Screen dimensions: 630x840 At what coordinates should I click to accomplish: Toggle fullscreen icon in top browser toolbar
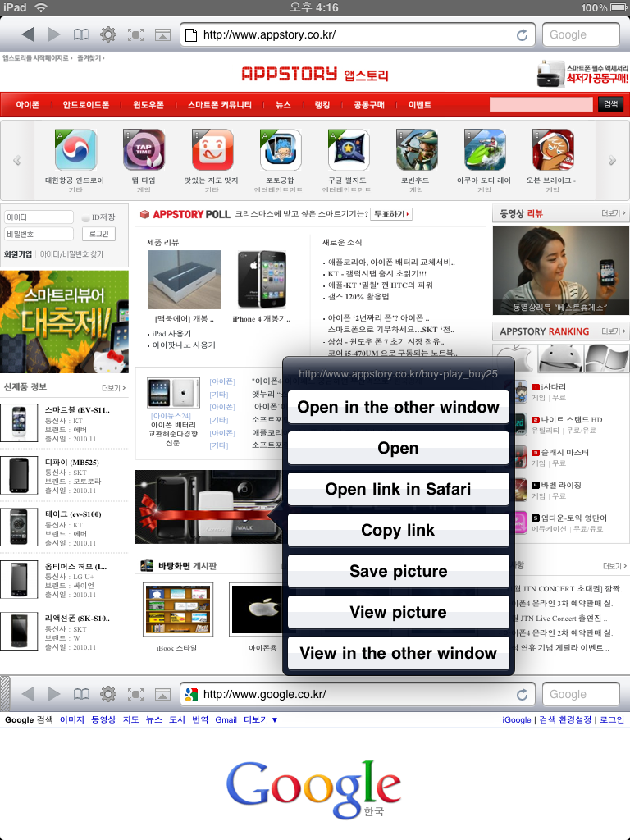[x=135, y=34]
